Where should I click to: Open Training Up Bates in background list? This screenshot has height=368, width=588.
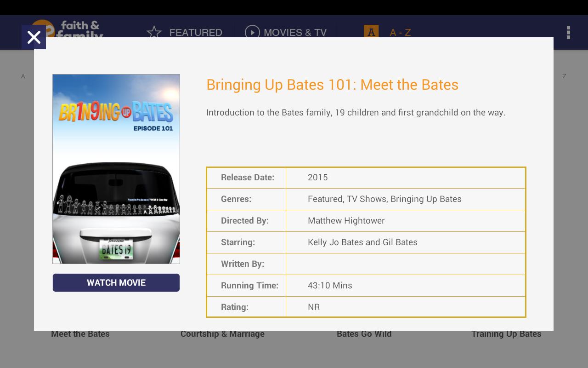tap(506, 334)
